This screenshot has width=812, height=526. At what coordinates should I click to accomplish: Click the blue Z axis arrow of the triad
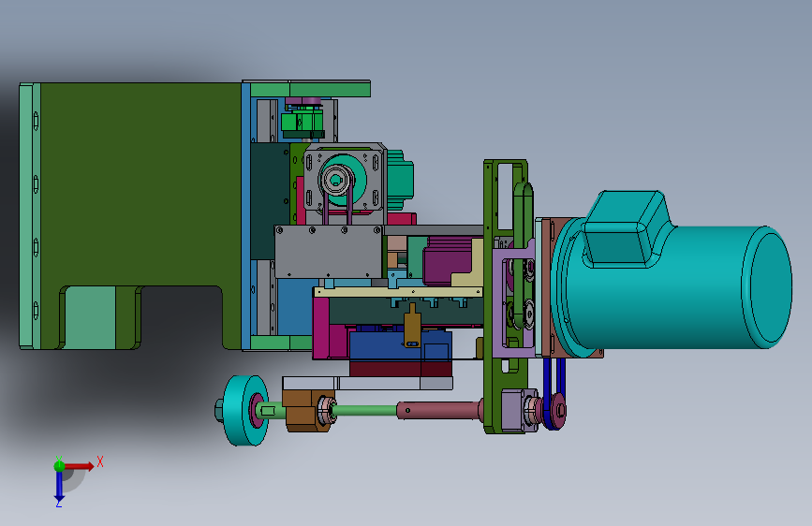59,488
